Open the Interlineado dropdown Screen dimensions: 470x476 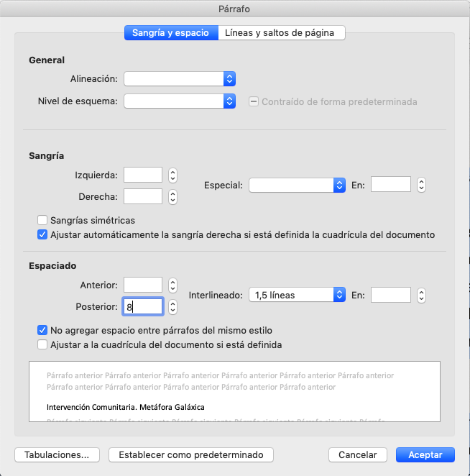click(297, 294)
